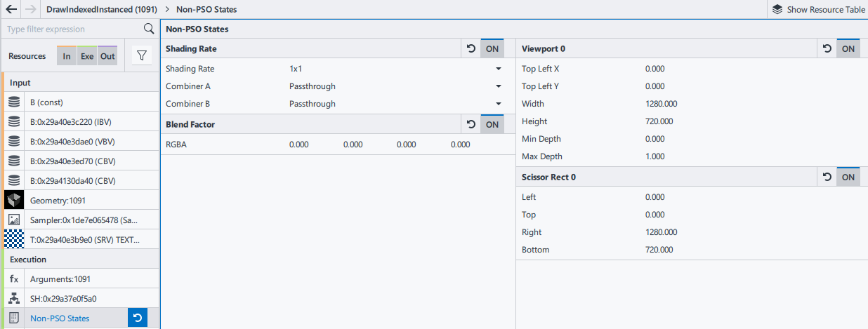This screenshot has width=868, height=329.
Task: Select the In resources tab
Action: [x=67, y=56]
